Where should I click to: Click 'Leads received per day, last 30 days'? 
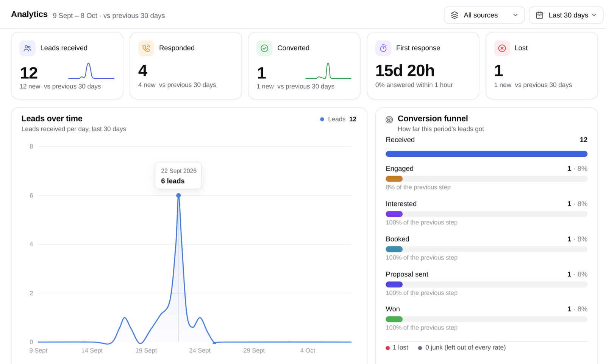tap(74, 129)
